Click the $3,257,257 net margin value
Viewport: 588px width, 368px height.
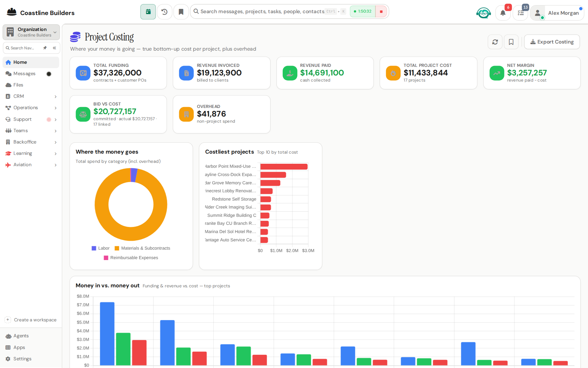(x=527, y=73)
